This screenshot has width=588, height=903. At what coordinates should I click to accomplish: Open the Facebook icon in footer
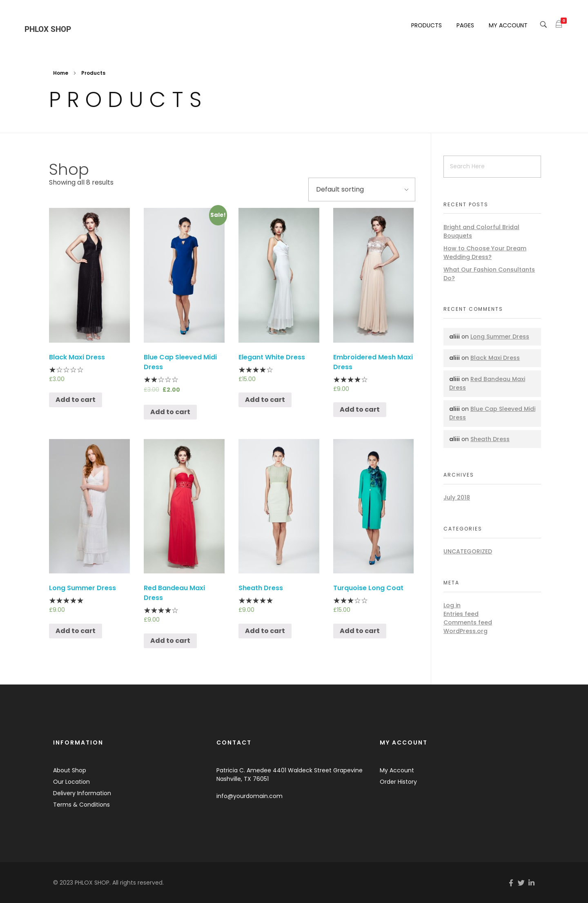pyautogui.click(x=511, y=883)
